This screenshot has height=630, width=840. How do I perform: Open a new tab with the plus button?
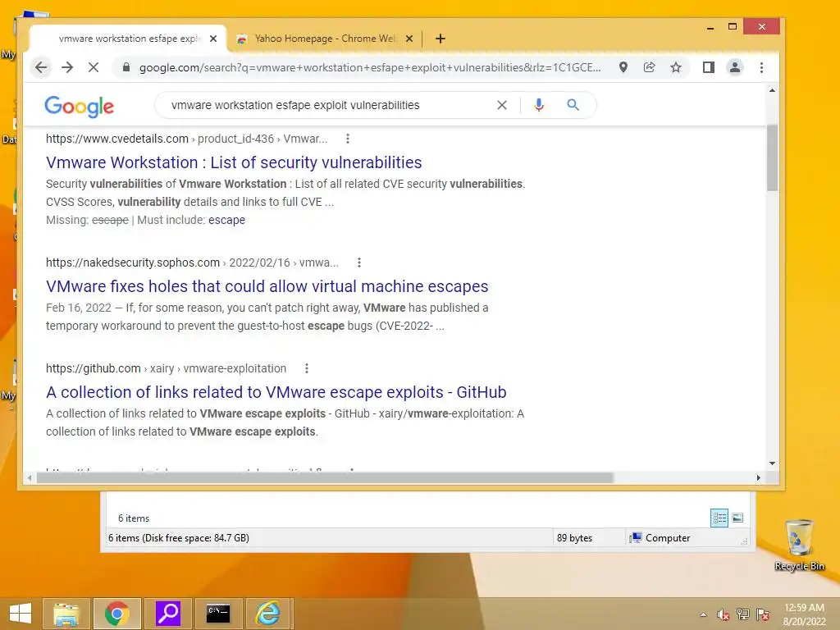pos(441,39)
